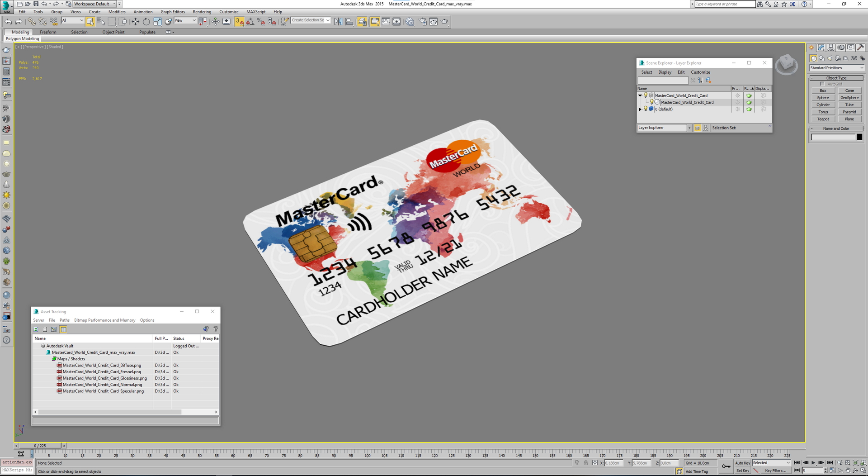Image resolution: width=868 pixels, height=476 pixels.
Task: Open the Graph Editors menu
Action: tap(173, 12)
